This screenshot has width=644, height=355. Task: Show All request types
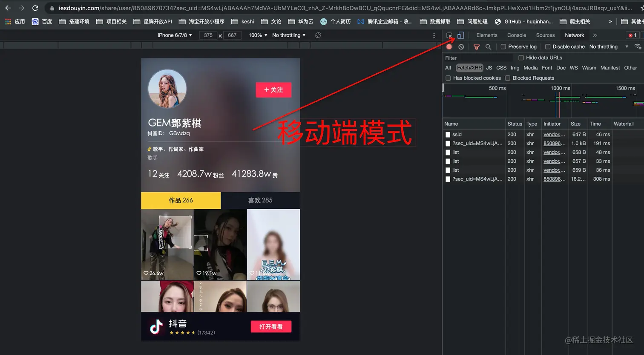[448, 68]
